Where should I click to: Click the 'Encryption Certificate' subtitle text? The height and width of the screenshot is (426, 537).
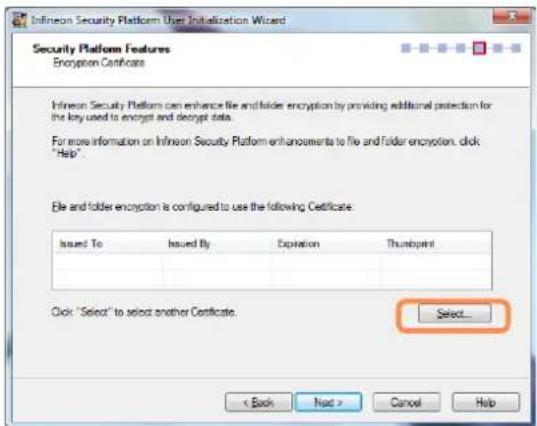click(x=99, y=63)
